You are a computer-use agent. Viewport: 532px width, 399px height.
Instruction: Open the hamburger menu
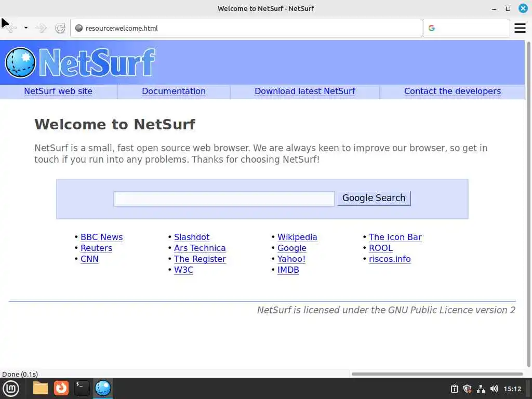[x=520, y=28]
